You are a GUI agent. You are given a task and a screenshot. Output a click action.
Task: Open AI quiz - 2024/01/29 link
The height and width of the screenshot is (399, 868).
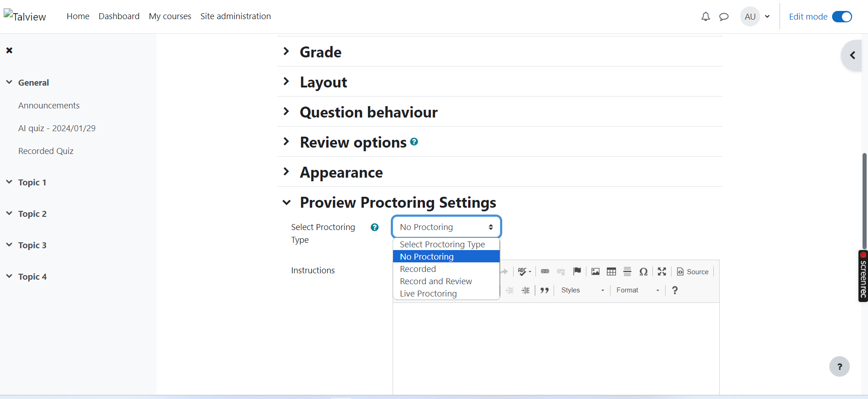(x=57, y=128)
